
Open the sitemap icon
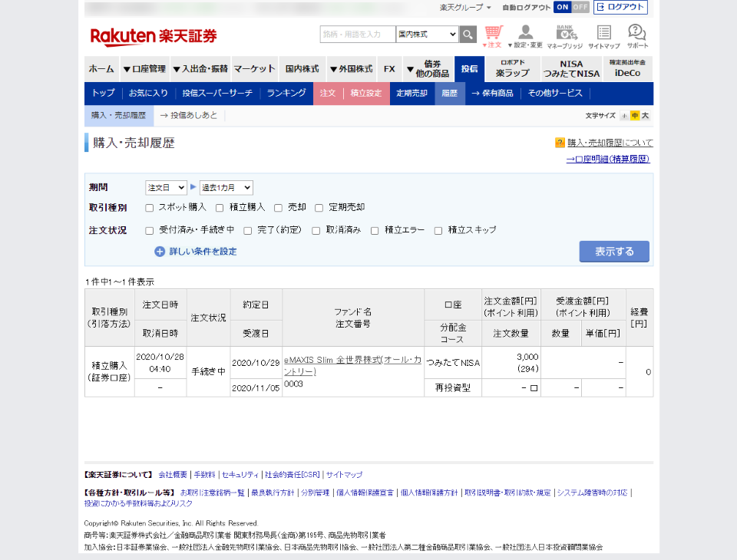(x=604, y=37)
